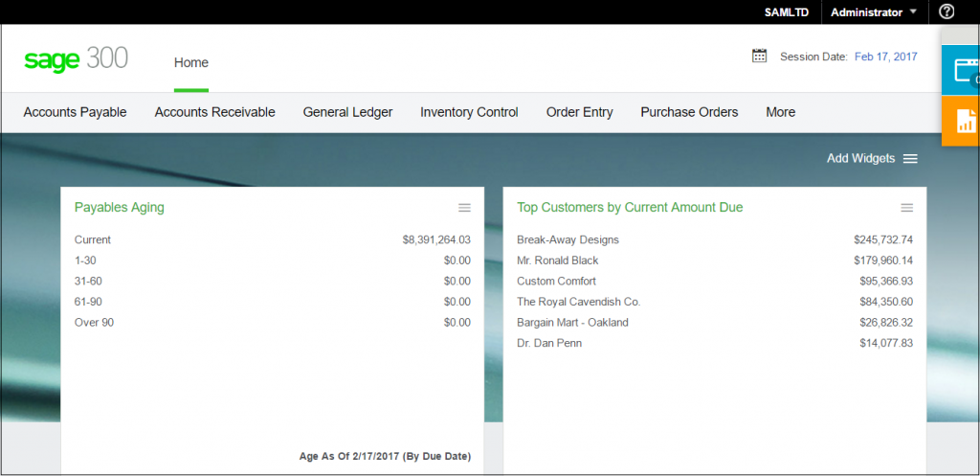980x476 pixels.
Task: Click hamburger icon next to Add Widgets
Action: click(911, 159)
